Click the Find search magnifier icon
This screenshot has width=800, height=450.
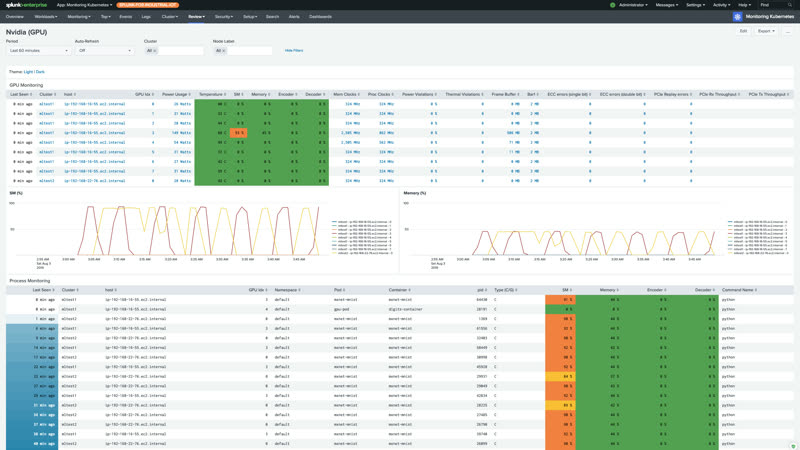pos(790,5)
